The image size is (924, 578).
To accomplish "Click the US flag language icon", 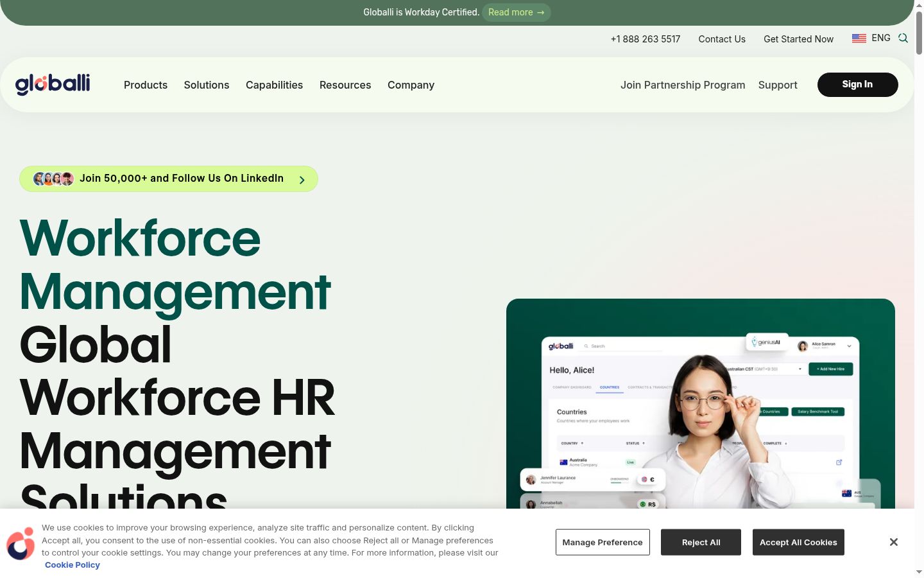I will tap(859, 39).
